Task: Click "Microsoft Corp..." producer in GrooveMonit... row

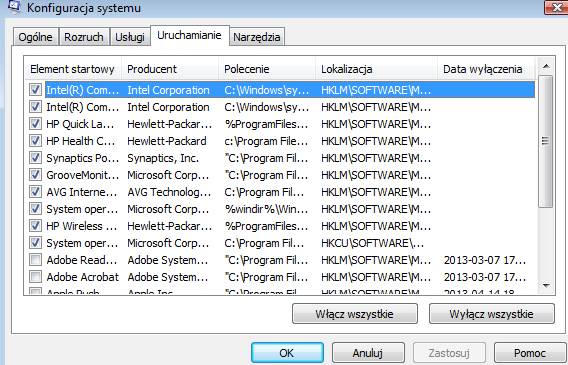Action: [168, 175]
